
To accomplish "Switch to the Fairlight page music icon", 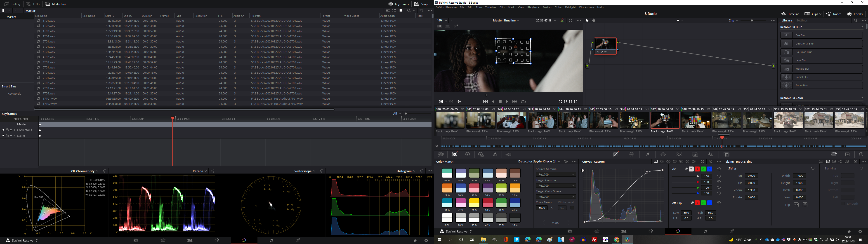I will pyautogui.click(x=705, y=231).
